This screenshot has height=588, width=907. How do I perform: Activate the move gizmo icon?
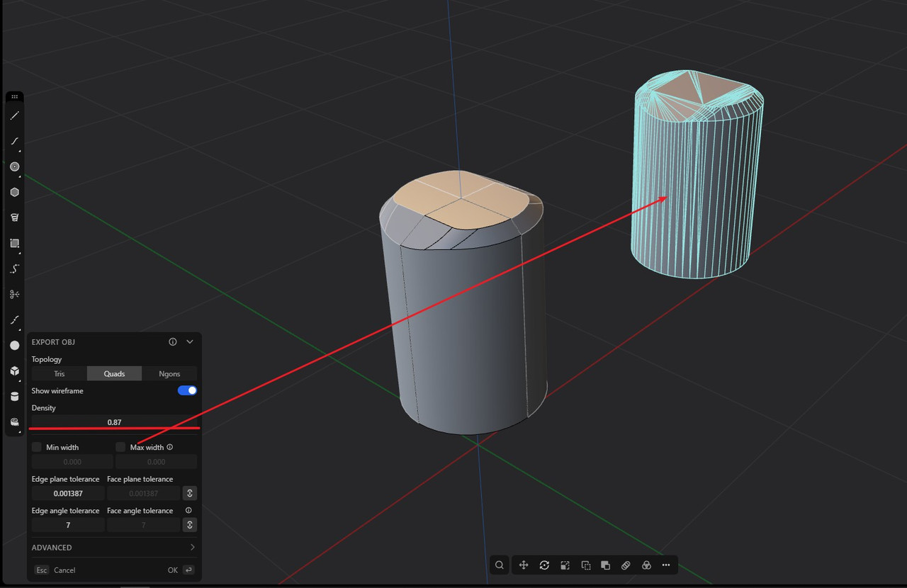tap(524, 565)
